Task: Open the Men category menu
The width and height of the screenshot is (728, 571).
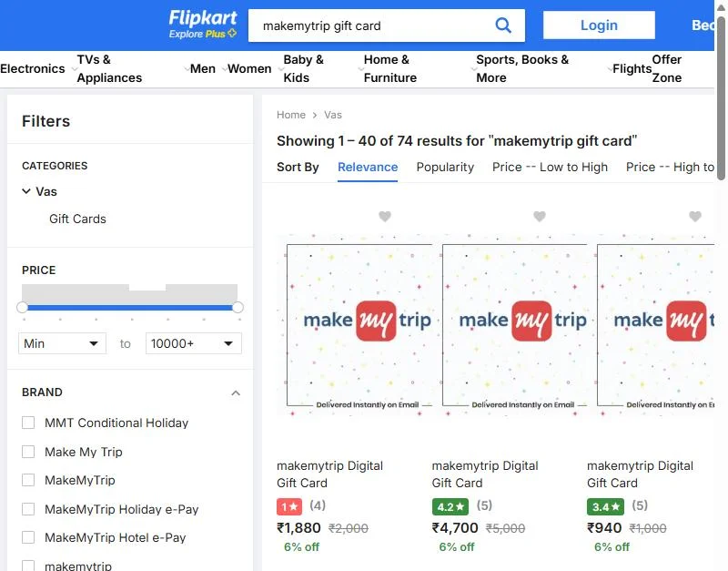Action: (x=202, y=69)
